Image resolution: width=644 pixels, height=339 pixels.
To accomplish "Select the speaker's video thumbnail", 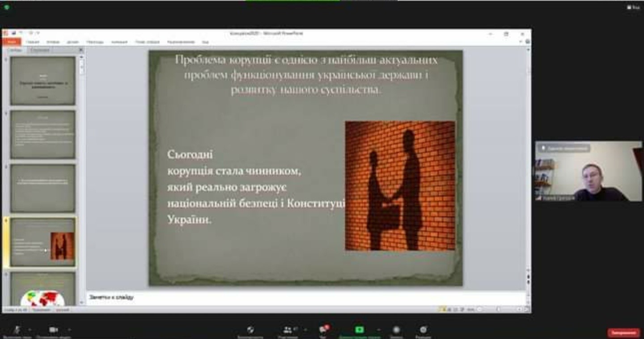I will coord(589,171).
